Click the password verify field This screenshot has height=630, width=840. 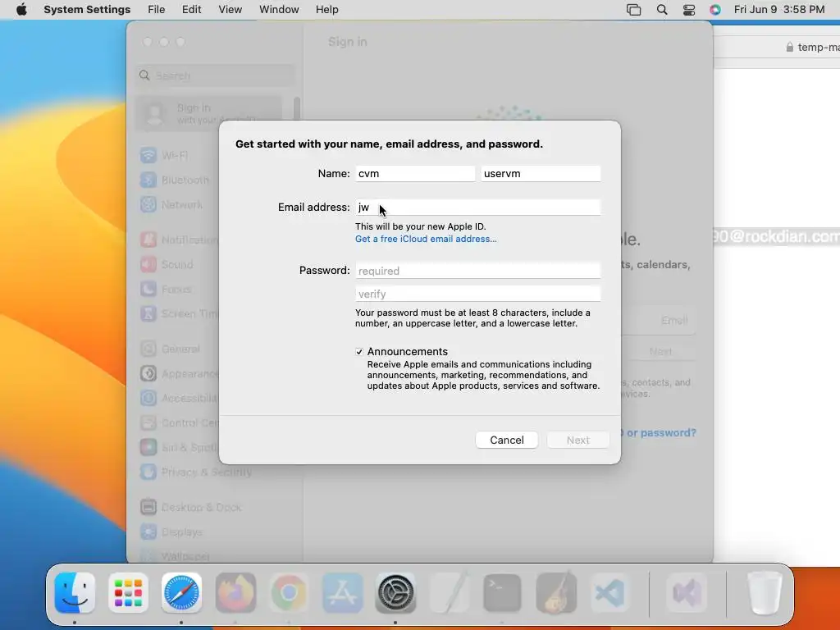478,294
